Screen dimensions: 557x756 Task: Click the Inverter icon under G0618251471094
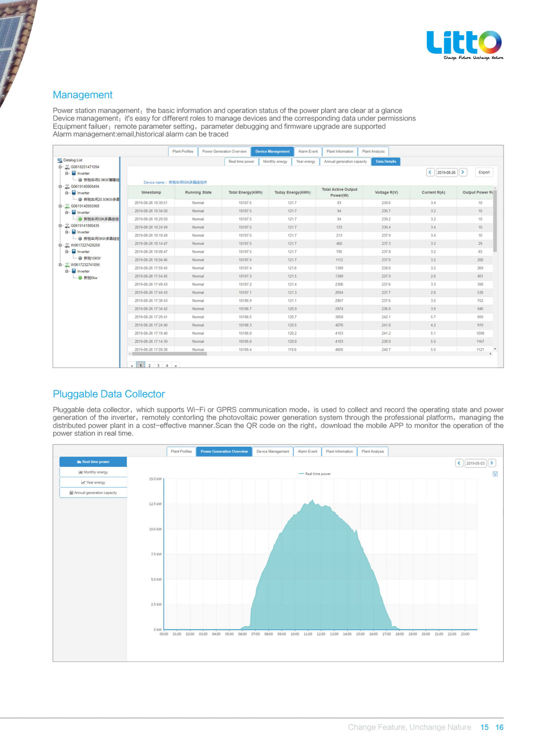[x=74, y=173]
